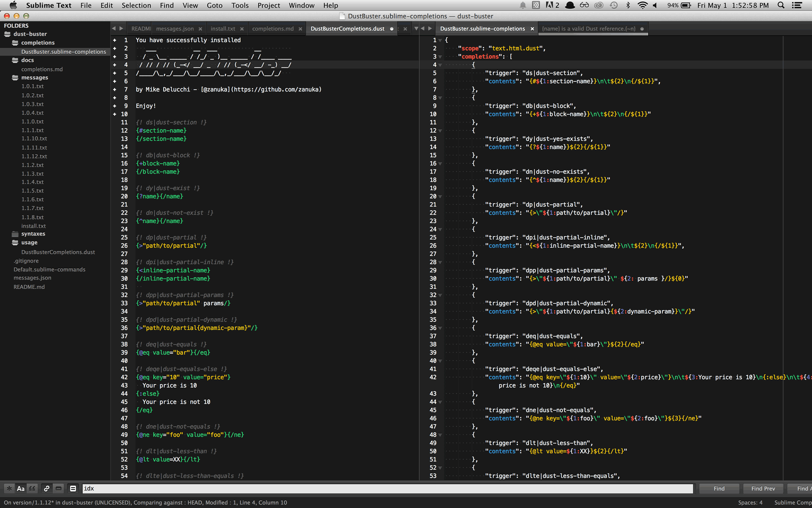
Task: Click the Find button
Action: (719, 488)
